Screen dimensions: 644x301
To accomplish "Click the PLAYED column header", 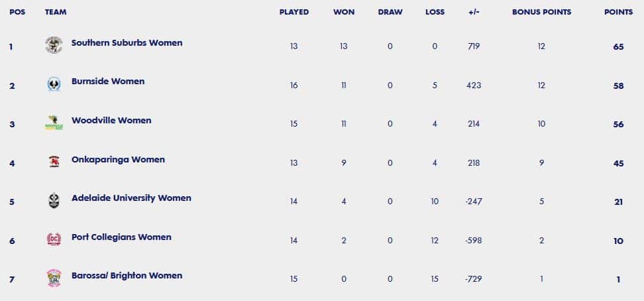I will pos(294,13).
